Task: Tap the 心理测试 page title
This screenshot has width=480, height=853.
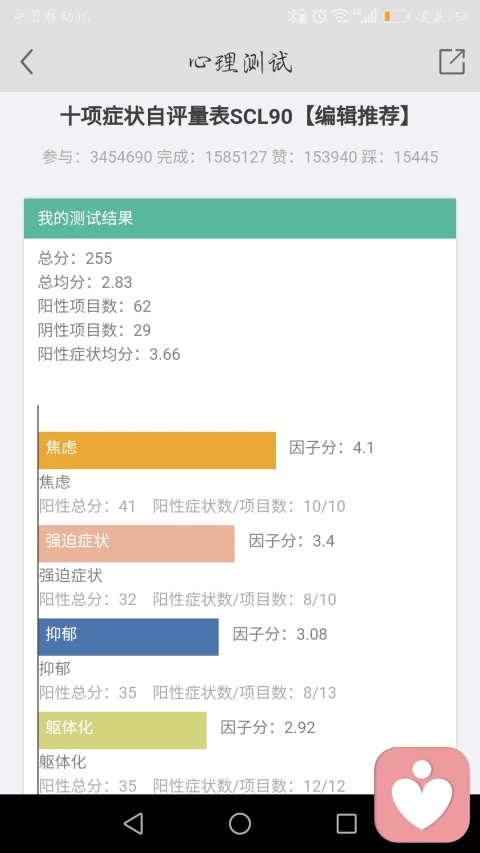Action: click(x=240, y=63)
